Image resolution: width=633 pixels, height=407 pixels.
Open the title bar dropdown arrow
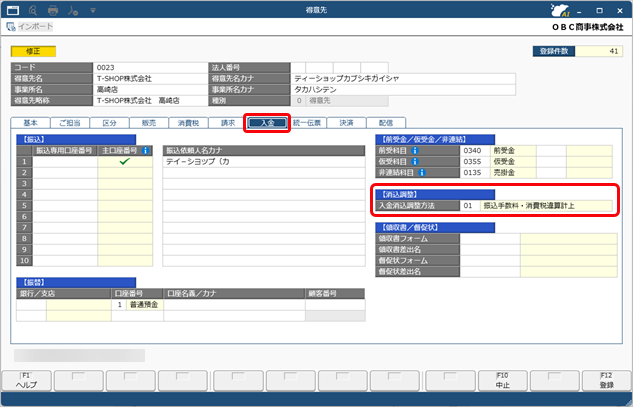pos(93,10)
